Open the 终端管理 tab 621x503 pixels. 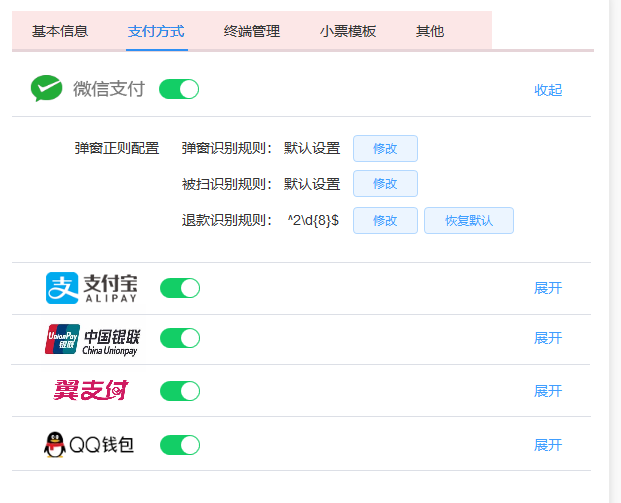252,31
